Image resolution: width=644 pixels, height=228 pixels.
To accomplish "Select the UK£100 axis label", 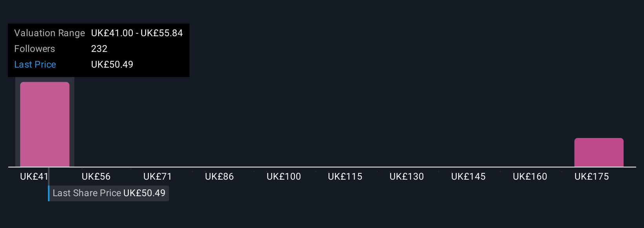I will point(284,177).
